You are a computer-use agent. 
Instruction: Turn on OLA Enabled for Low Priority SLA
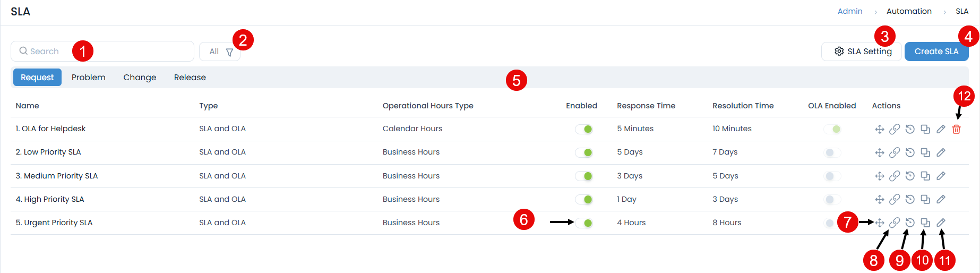832,153
